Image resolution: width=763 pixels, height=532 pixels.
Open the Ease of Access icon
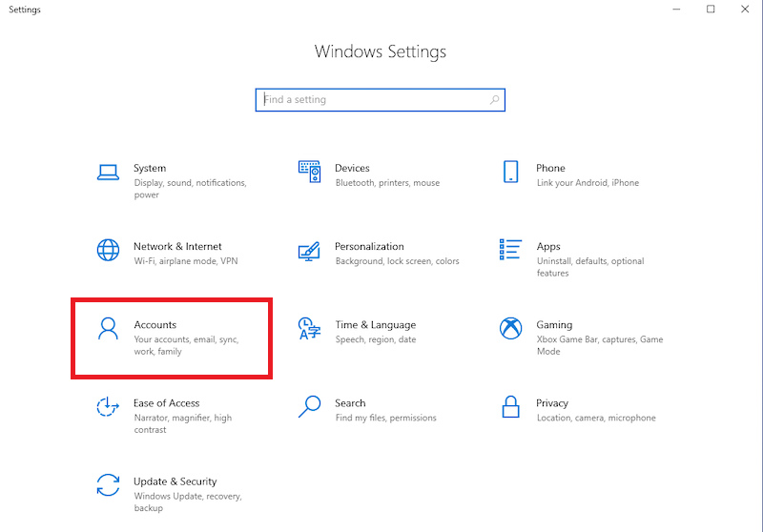(x=108, y=407)
